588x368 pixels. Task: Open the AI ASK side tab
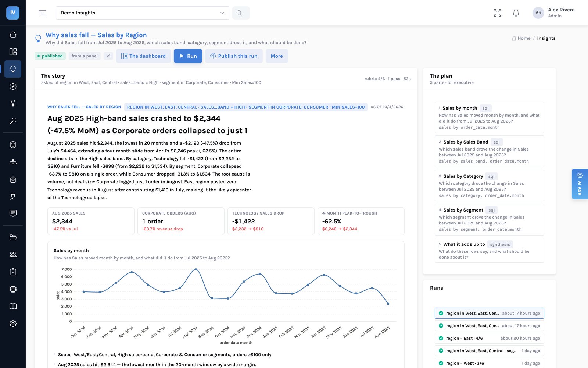(580, 184)
